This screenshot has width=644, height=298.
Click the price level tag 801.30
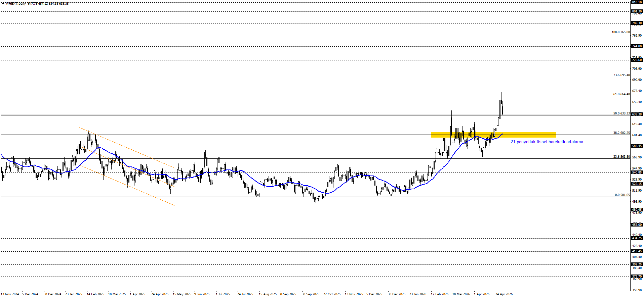click(x=637, y=11)
